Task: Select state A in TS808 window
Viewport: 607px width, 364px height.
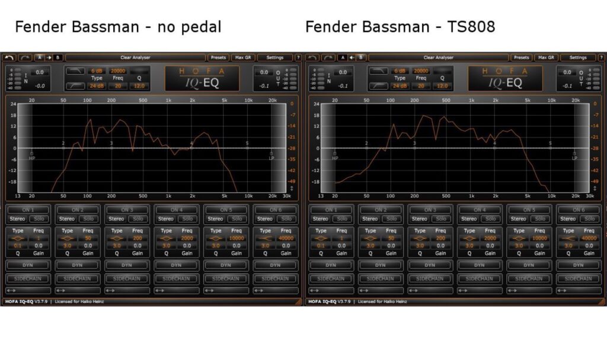Action: click(x=343, y=58)
